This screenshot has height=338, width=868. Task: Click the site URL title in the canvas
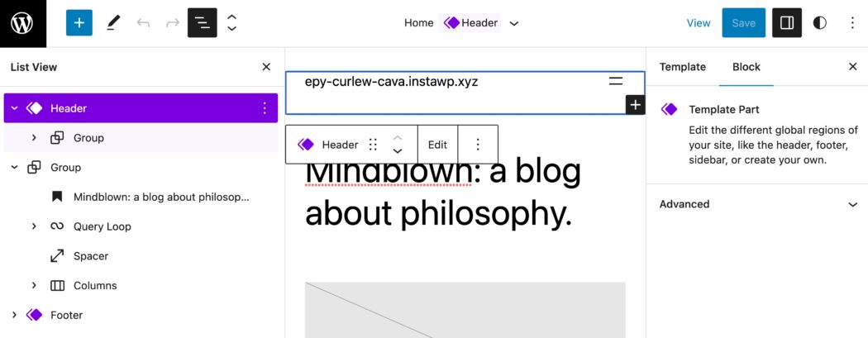coord(391,82)
